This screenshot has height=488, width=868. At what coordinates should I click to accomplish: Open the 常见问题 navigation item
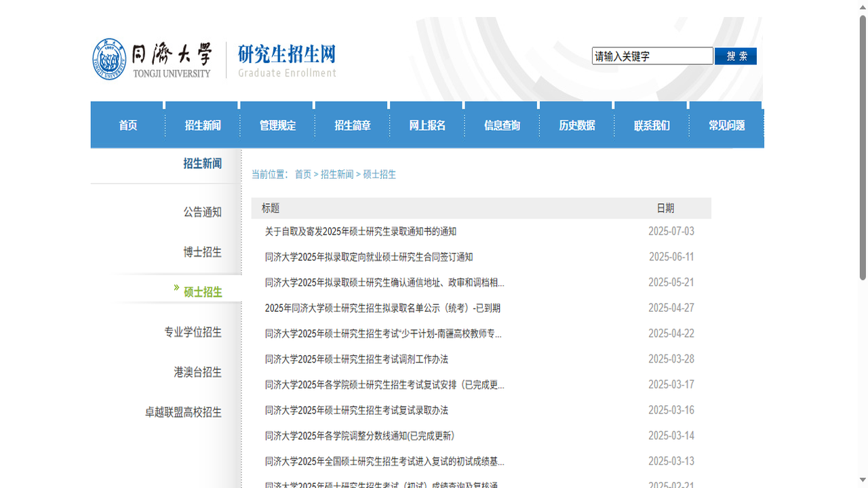726,125
